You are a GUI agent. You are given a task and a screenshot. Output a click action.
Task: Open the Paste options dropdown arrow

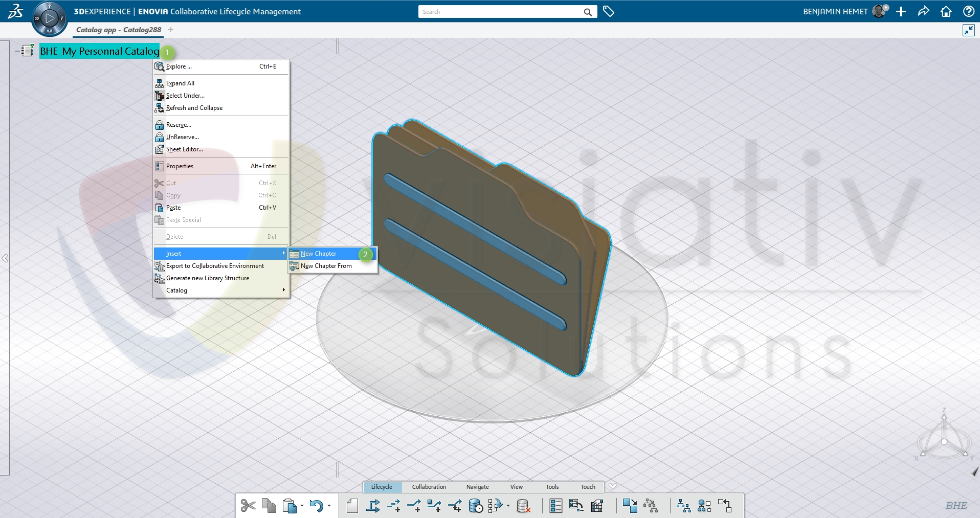tap(302, 506)
